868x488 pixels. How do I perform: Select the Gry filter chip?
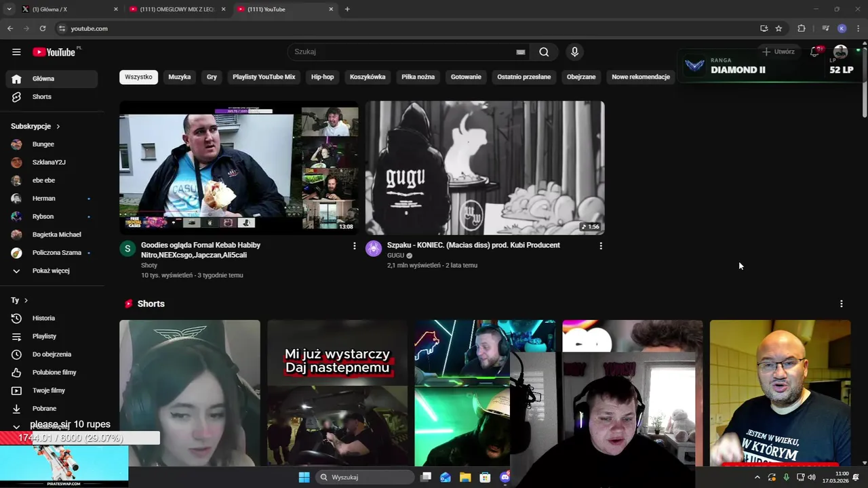(x=212, y=77)
